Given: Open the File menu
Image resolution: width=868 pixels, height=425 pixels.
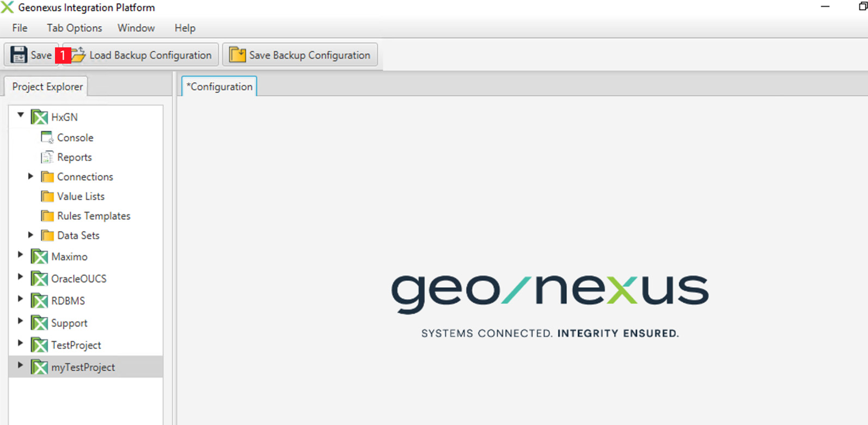Looking at the screenshot, I should tap(20, 28).
